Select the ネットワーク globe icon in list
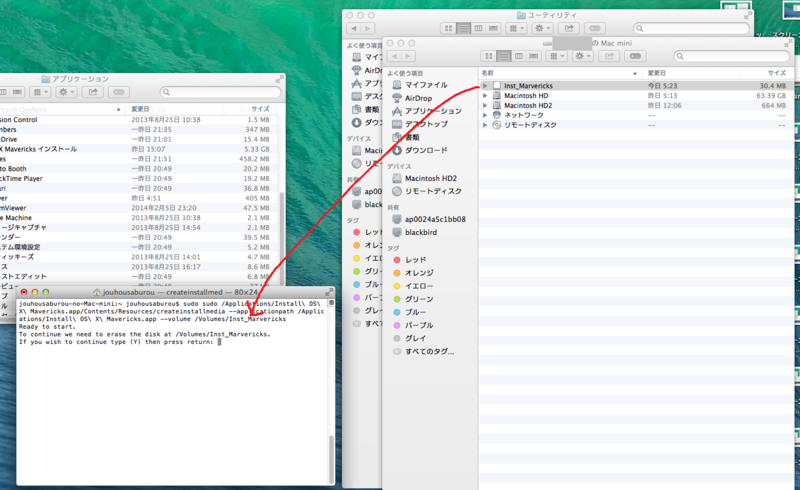The width and height of the screenshot is (800, 490). (x=496, y=115)
